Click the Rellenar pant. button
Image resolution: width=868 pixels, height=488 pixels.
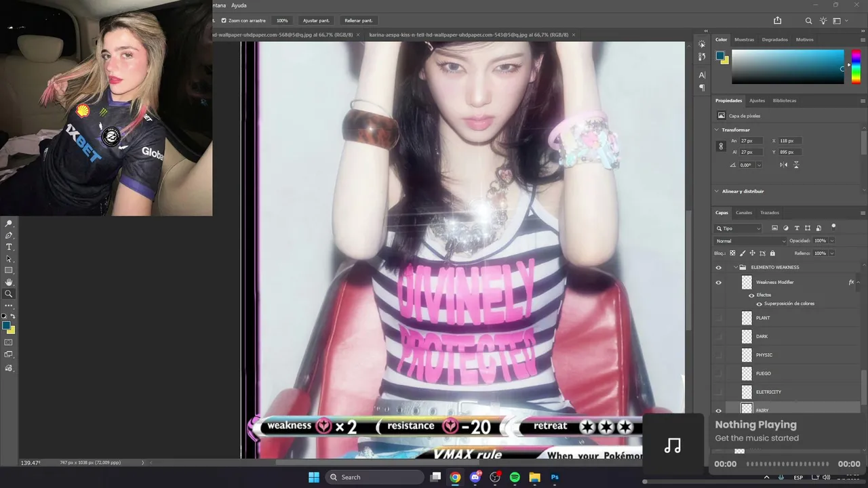click(x=358, y=21)
